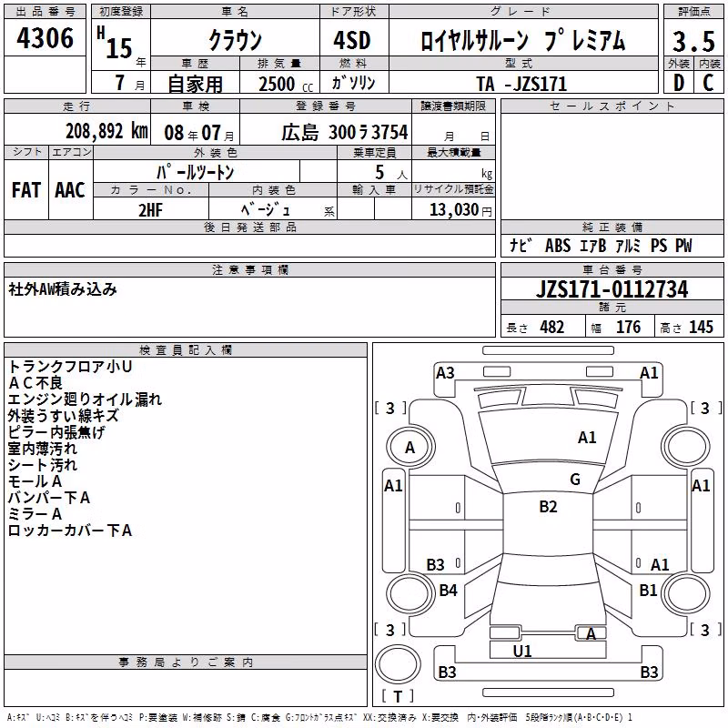Click the 注意事項欄 section header
The image size is (728, 728).
[249, 270]
